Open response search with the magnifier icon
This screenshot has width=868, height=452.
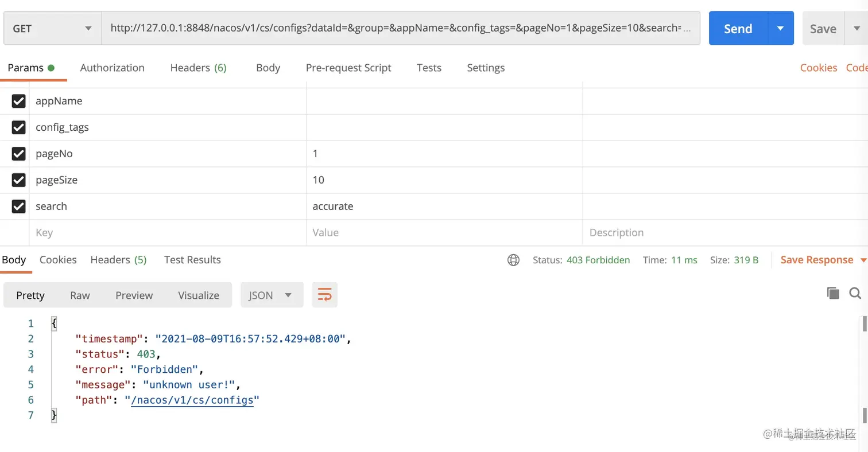point(855,293)
